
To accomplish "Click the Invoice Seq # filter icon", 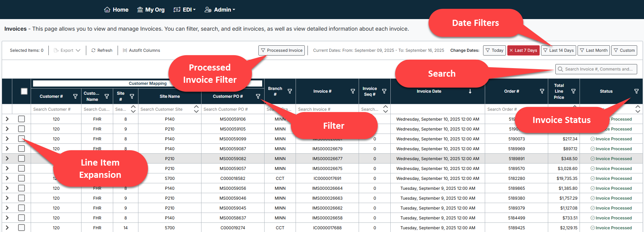I will pyautogui.click(x=384, y=91).
